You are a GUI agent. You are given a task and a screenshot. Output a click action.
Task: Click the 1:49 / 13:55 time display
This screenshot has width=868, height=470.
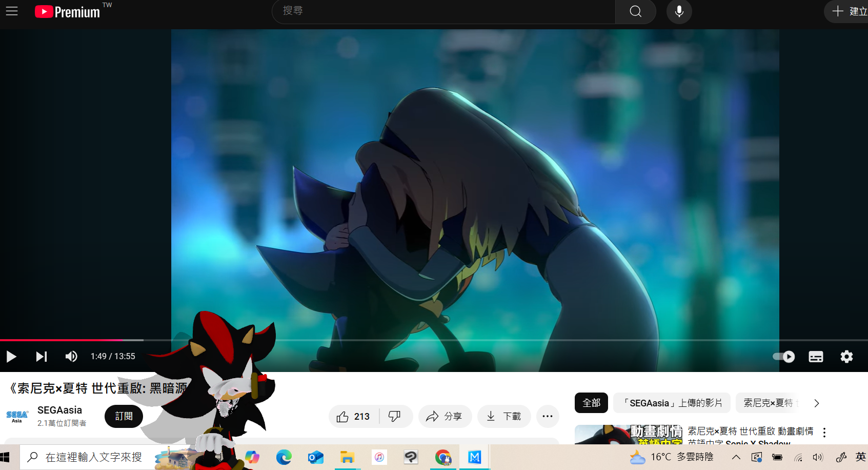[x=113, y=356]
